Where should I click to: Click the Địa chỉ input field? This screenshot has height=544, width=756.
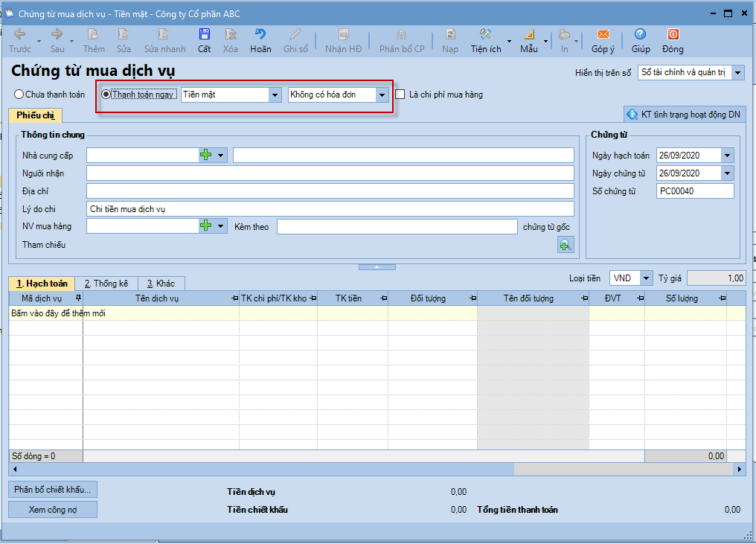330,191
